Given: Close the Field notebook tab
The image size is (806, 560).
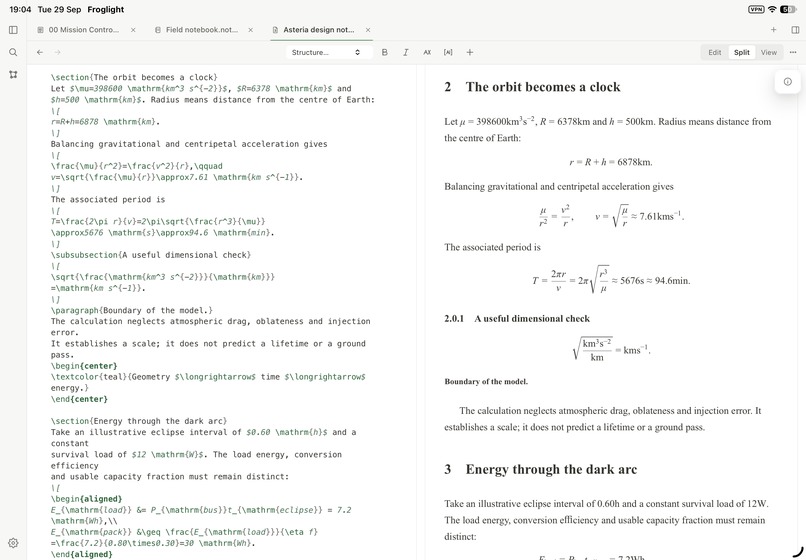Looking at the screenshot, I should tap(251, 30).
